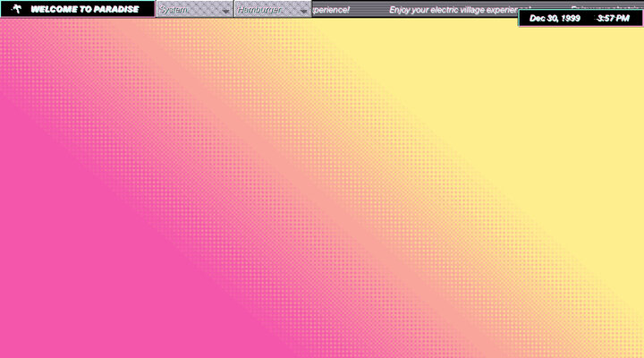This screenshot has width=644, height=358.
Task: Open the System dropdown menu
Action: coord(195,9)
